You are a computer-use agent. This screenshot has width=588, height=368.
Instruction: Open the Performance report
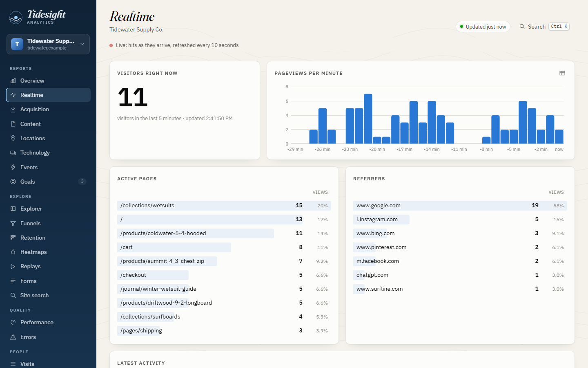[x=48, y=322]
